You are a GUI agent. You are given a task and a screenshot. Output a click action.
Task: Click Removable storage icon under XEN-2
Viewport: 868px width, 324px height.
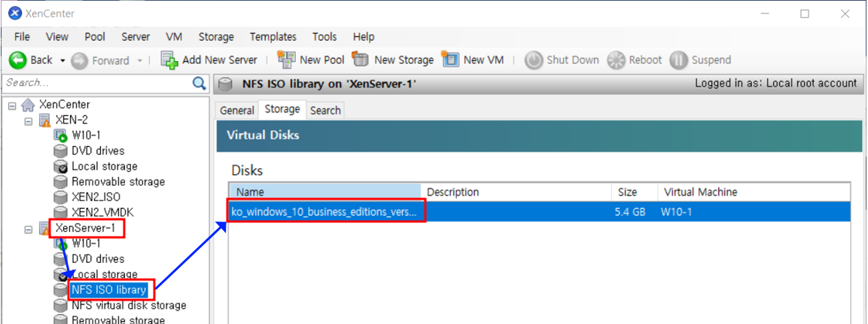click(x=60, y=182)
